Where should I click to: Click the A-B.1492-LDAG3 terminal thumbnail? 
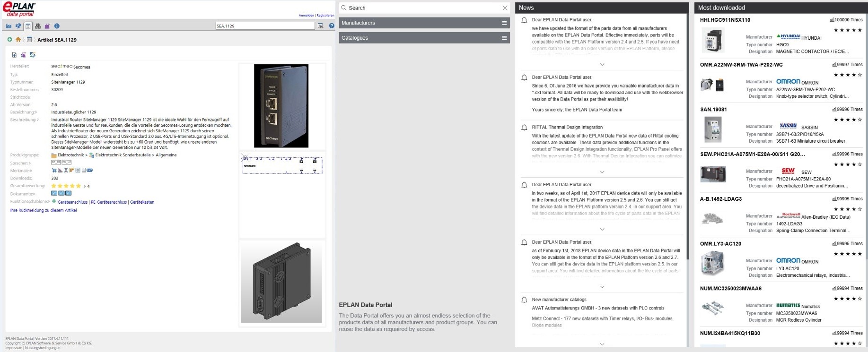(x=713, y=219)
